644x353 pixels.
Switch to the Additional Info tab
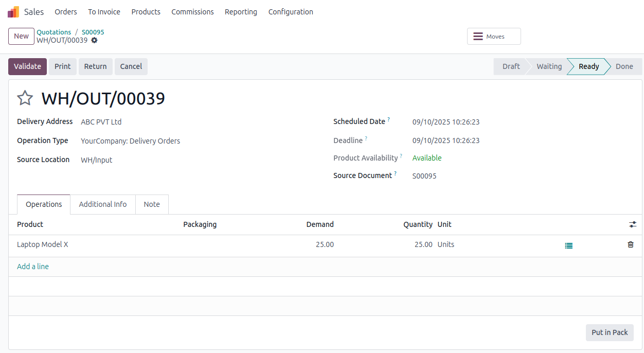coord(102,204)
